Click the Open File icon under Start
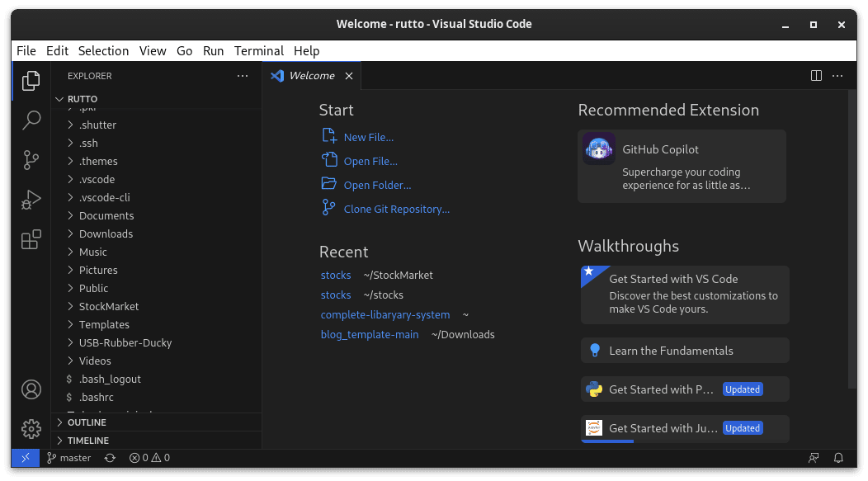The height and width of the screenshot is (481, 868). [329, 160]
